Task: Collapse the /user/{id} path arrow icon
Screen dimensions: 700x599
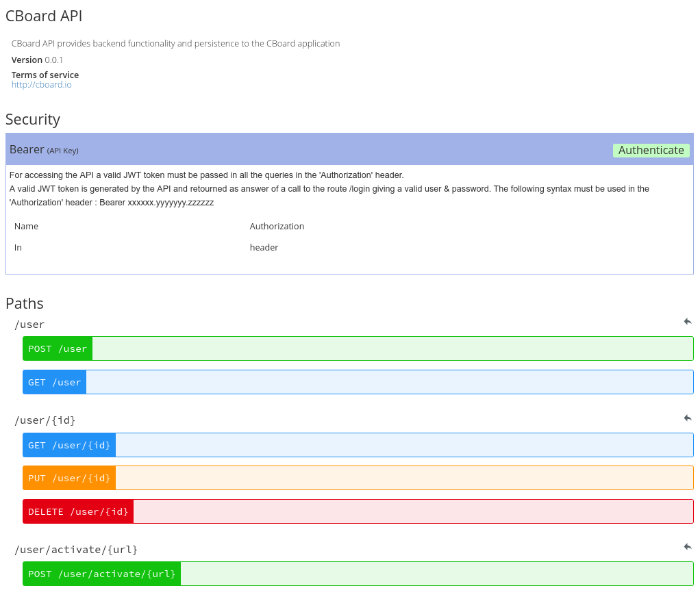Action: (688, 418)
